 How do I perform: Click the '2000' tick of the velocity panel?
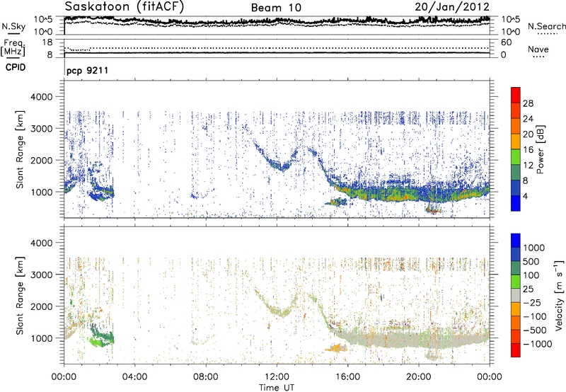point(42,306)
